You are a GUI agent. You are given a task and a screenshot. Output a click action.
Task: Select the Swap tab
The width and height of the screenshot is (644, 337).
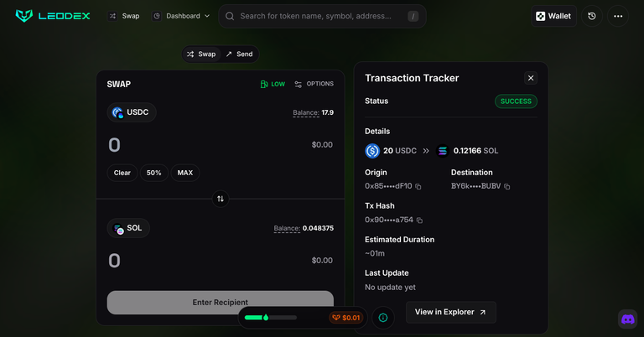(x=201, y=54)
